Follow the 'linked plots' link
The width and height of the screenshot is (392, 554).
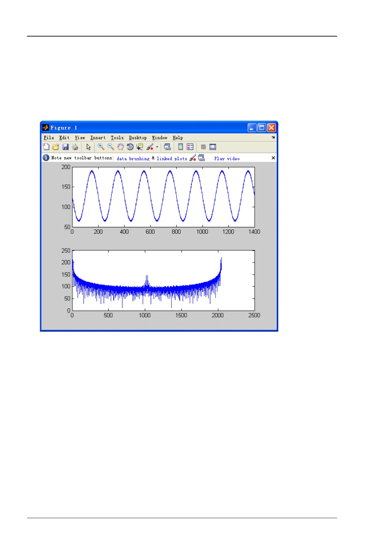pyautogui.click(x=172, y=159)
